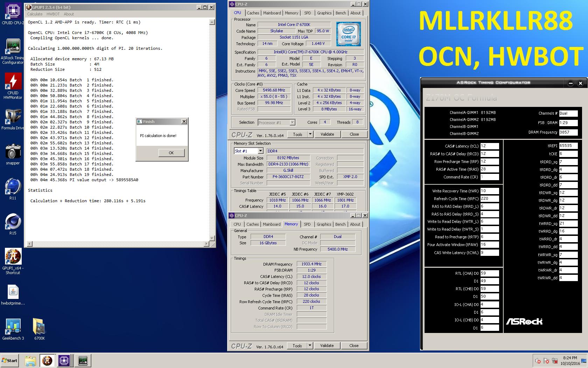This screenshot has width=588, height=368.
Task: Click the Command Rate (CR) field
Action: click(x=490, y=177)
